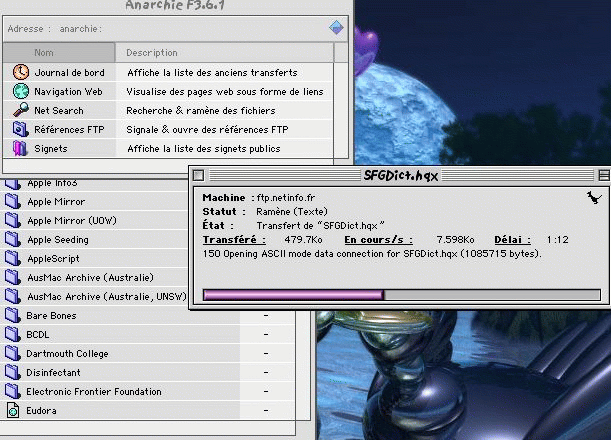Click the Délai label
The height and width of the screenshot is (440, 611).
pyautogui.click(x=512, y=240)
